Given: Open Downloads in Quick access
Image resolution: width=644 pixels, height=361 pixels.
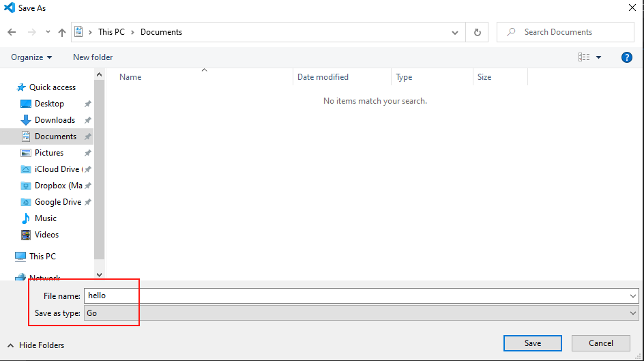Looking at the screenshot, I should click(55, 120).
